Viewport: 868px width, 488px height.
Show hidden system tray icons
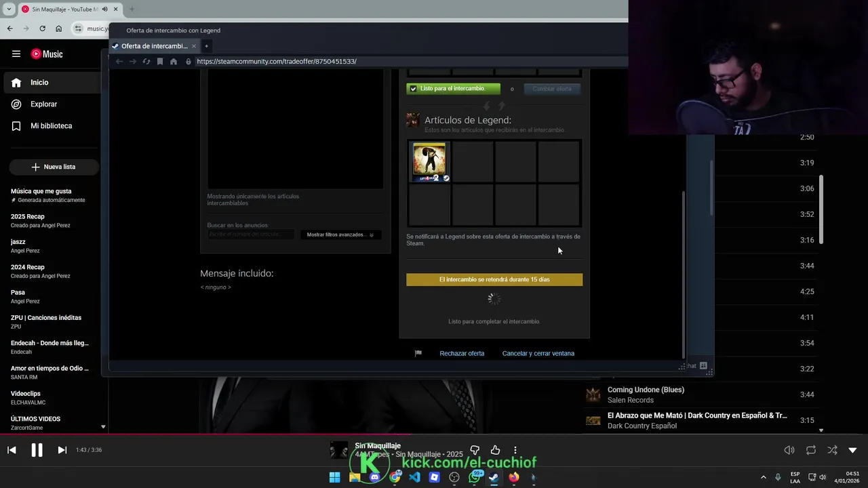click(x=763, y=477)
